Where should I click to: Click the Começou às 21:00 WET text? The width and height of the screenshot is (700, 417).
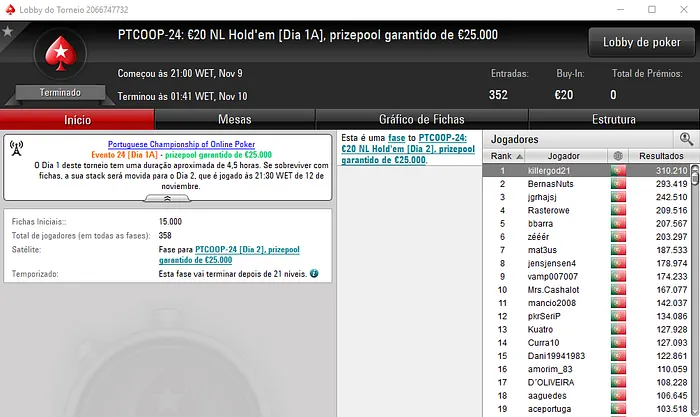[180, 73]
